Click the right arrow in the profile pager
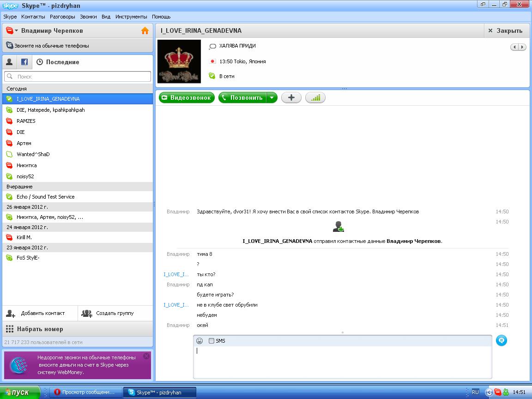The width and height of the screenshot is (532, 399). [522, 47]
